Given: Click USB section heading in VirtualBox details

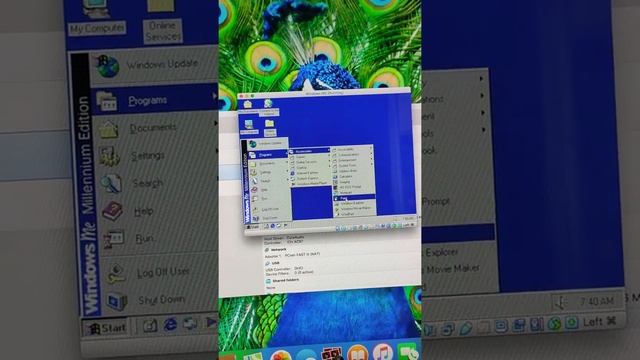Looking at the screenshot, I should pyautogui.click(x=276, y=263).
